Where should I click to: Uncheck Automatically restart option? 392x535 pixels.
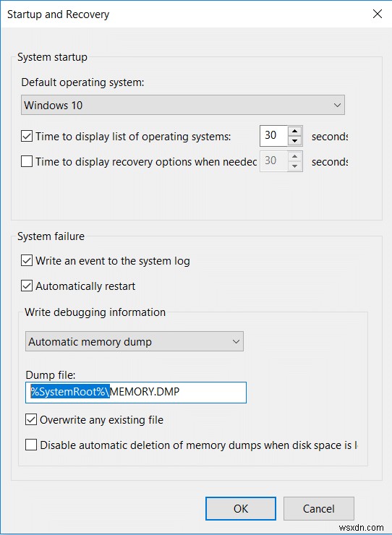[27, 286]
